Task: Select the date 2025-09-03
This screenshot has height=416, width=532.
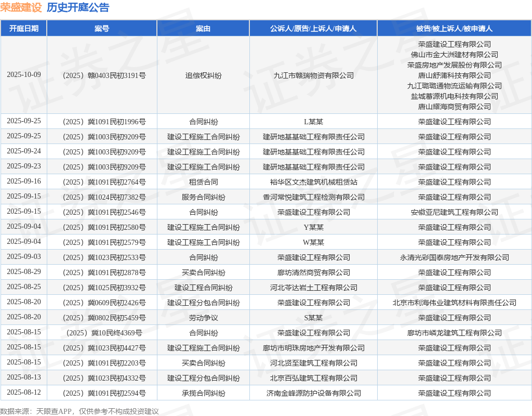Action: point(24,257)
